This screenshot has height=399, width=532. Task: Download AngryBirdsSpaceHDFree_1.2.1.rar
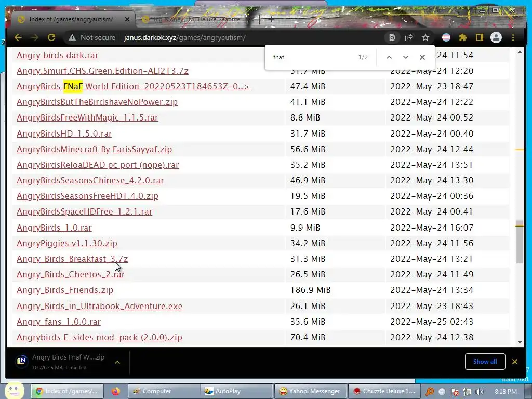point(85,211)
